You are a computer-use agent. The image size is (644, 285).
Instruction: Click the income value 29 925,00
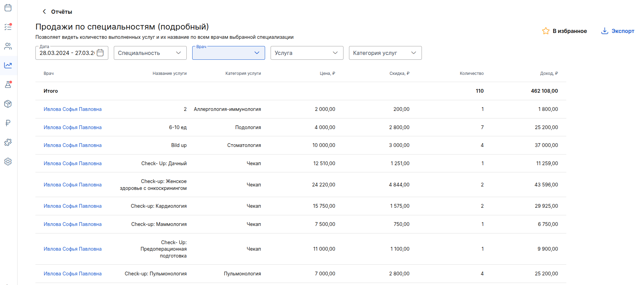546,206
